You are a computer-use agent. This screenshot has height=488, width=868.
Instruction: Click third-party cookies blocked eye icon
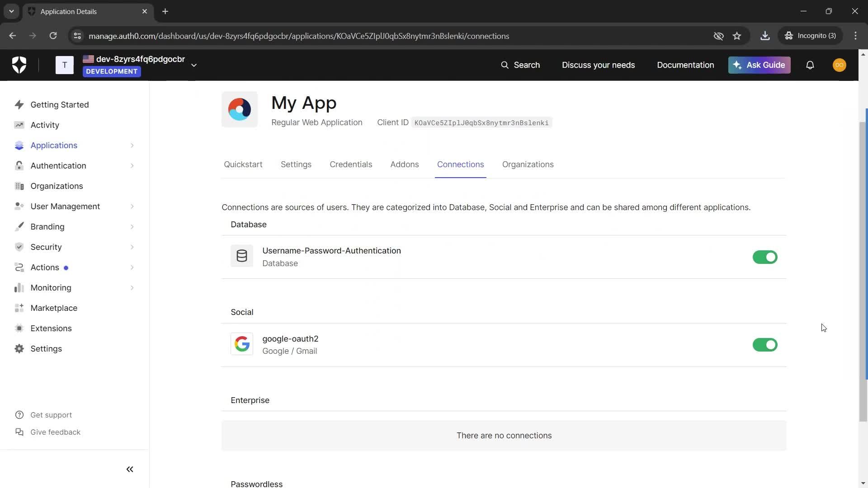pos(718,36)
